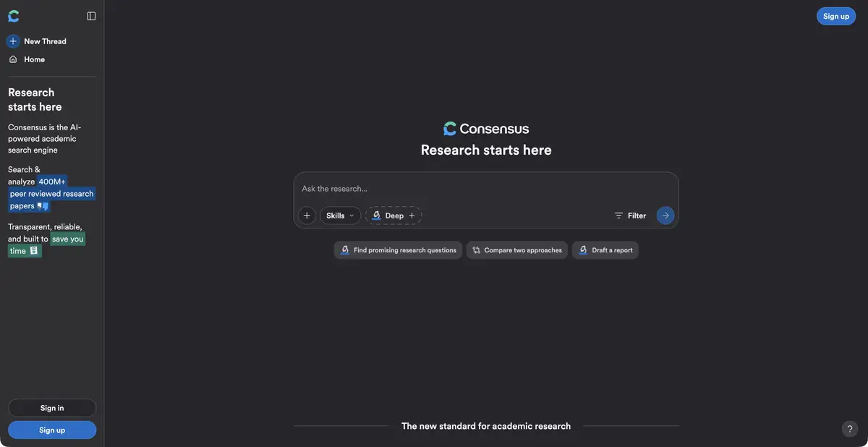Click Sign in at the sidebar bottom
Viewport: 868px width, 447px height.
(x=52, y=408)
